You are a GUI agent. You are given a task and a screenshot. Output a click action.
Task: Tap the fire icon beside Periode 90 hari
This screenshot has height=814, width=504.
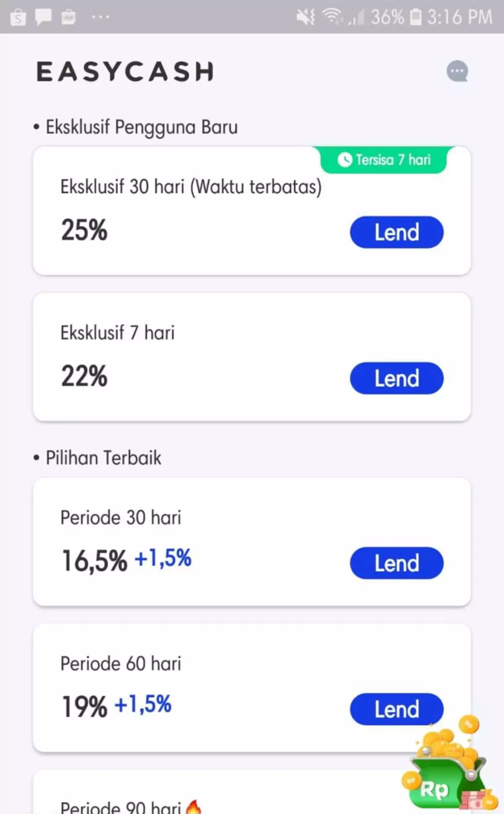tap(194, 806)
